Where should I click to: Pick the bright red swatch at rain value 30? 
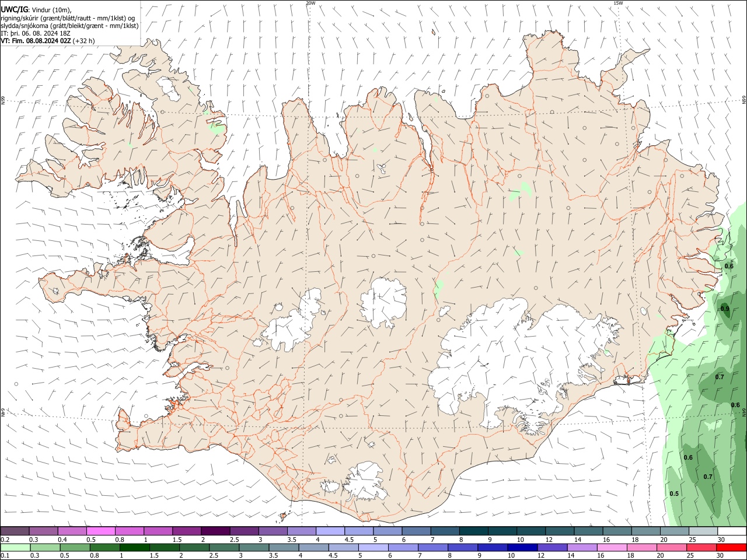(x=731, y=547)
